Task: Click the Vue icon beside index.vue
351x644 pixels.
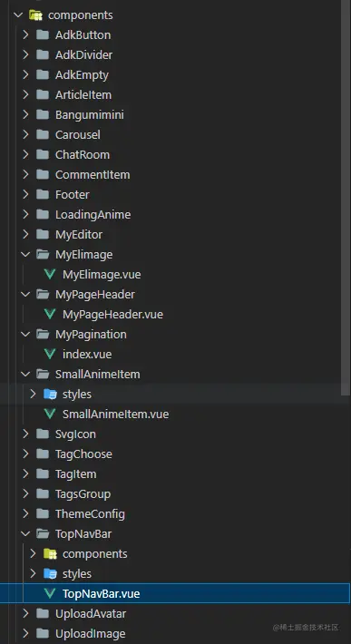Action: pyautogui.click(x=50, y=355)
